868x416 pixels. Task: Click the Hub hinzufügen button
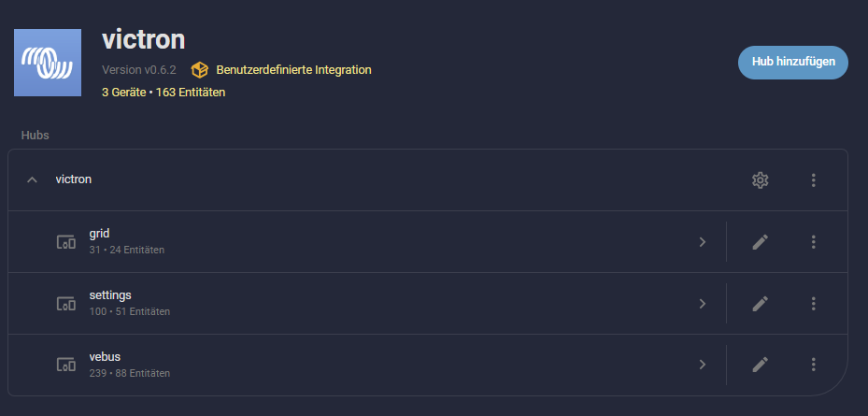[792, 62]
